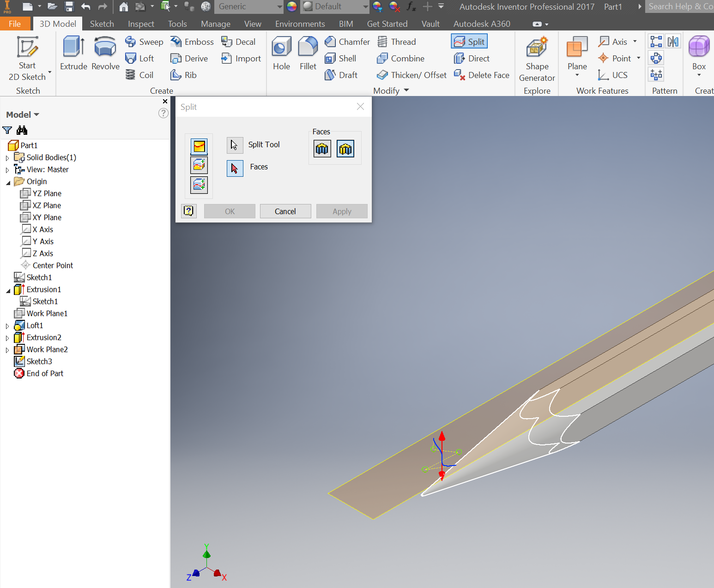Click the Model browser help button
Viewport: 714px width, 588px height.
[163, 113]
